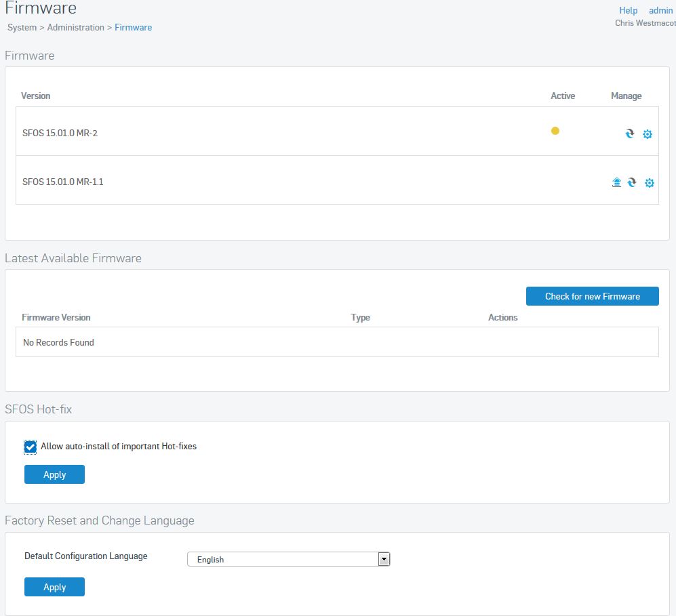The width and height of the screenshot is (676, 616).
Task: Apply the default configuration language
Action: tap(54, 587)
